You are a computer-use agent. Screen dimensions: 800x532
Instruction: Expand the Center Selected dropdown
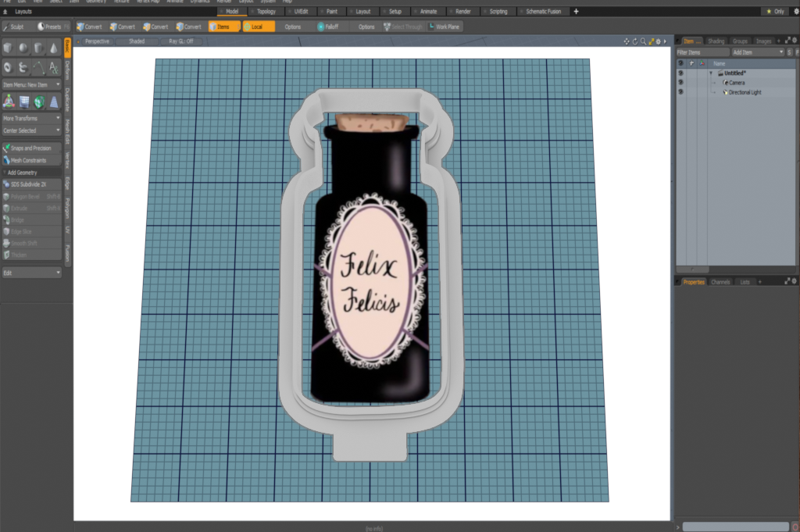[31, 130]
